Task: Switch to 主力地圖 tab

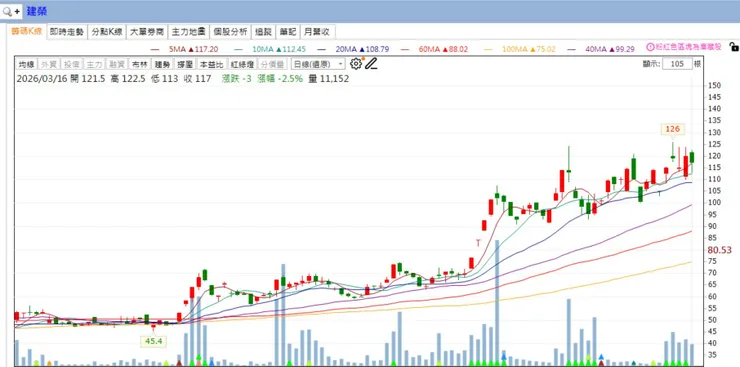Action: (188, 32)
